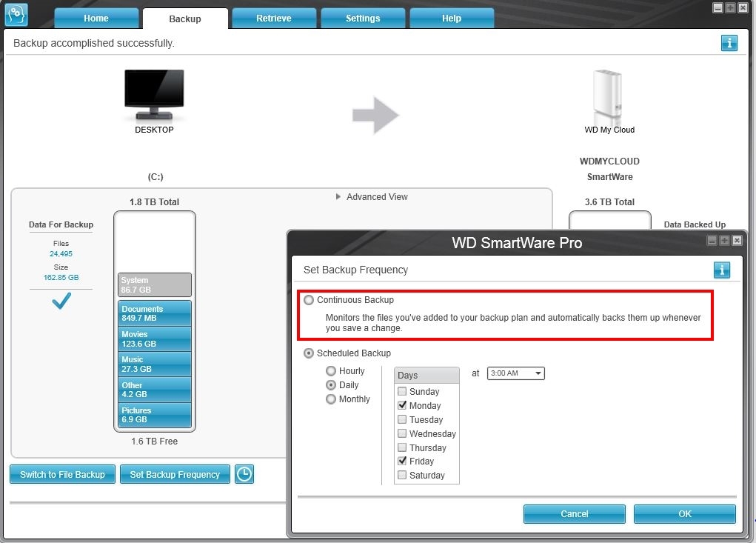Viewport: 756px width, 543px height.
Task: Maximize the WD SmartWare Pro dialog
Action: [724, 240]
